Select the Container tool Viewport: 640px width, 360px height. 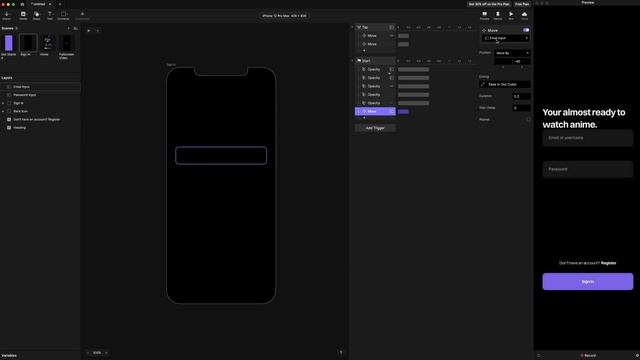click(x=63, y=16)
